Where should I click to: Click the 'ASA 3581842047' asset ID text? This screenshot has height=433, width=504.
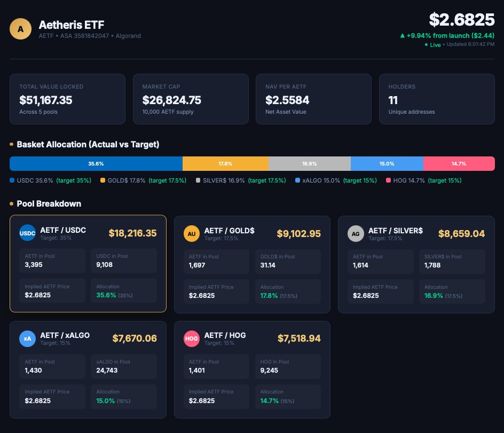85,36
